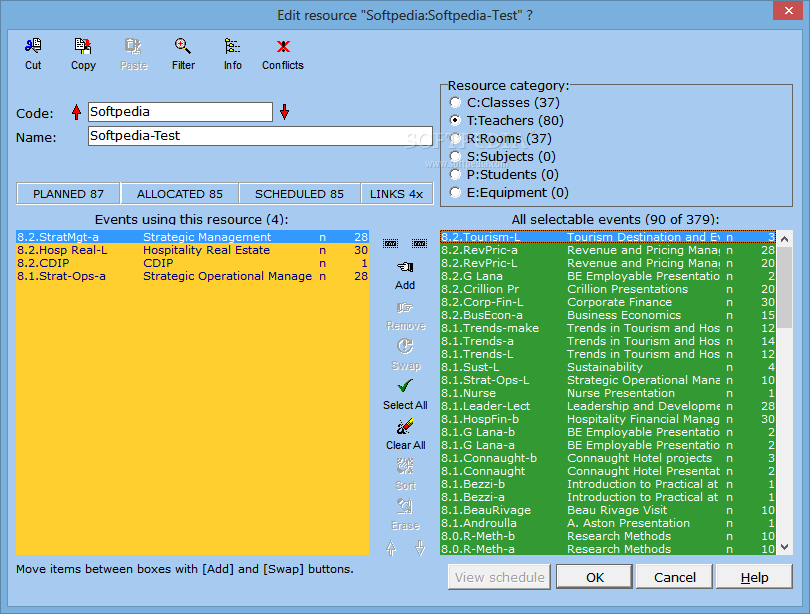Image resolution: width=810 pixels, height=614 pixels.
Task: Click the left small dotted box icon above Add
Action: coord(391,243)
